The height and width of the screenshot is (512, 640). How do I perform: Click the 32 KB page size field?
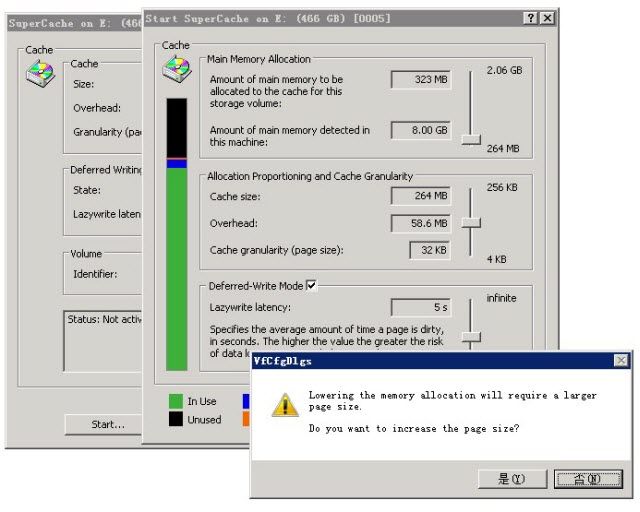click(430, 250)
